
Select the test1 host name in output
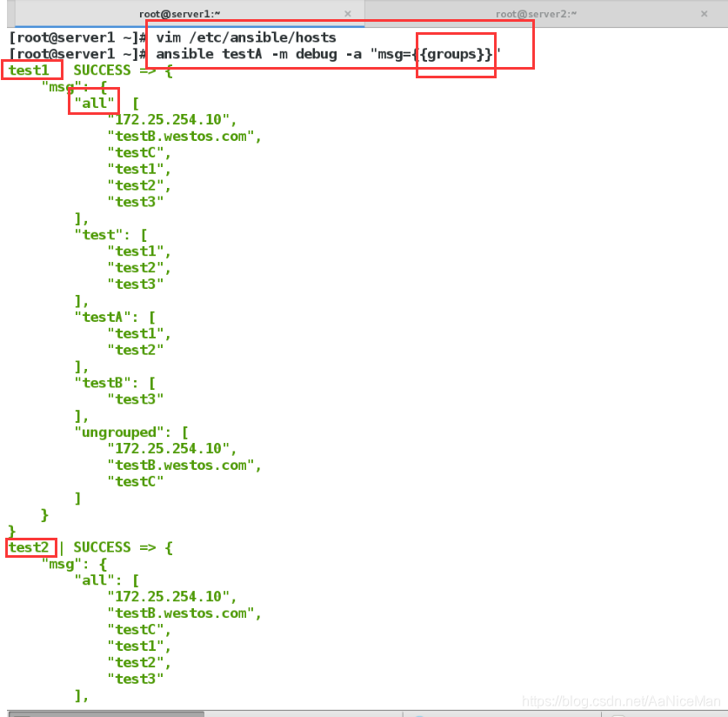coord(29,70)
